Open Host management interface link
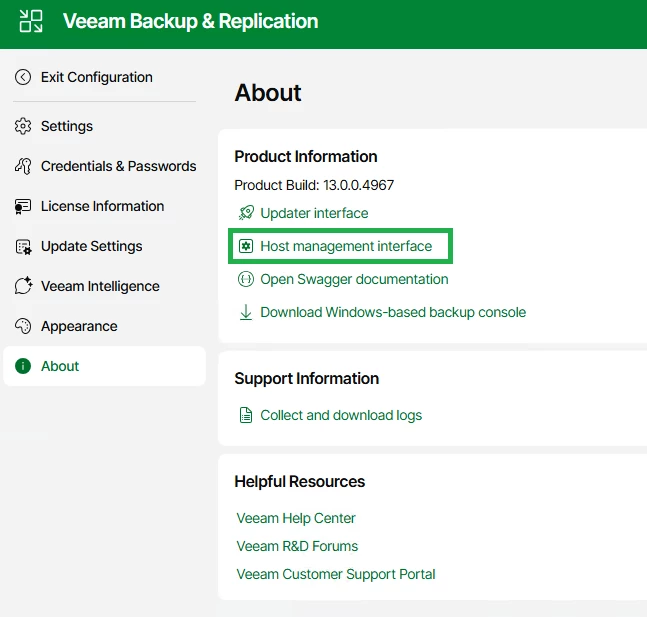The height and width of the screenshot is (617, 647). pyautogui.click(x=346, y=246)
